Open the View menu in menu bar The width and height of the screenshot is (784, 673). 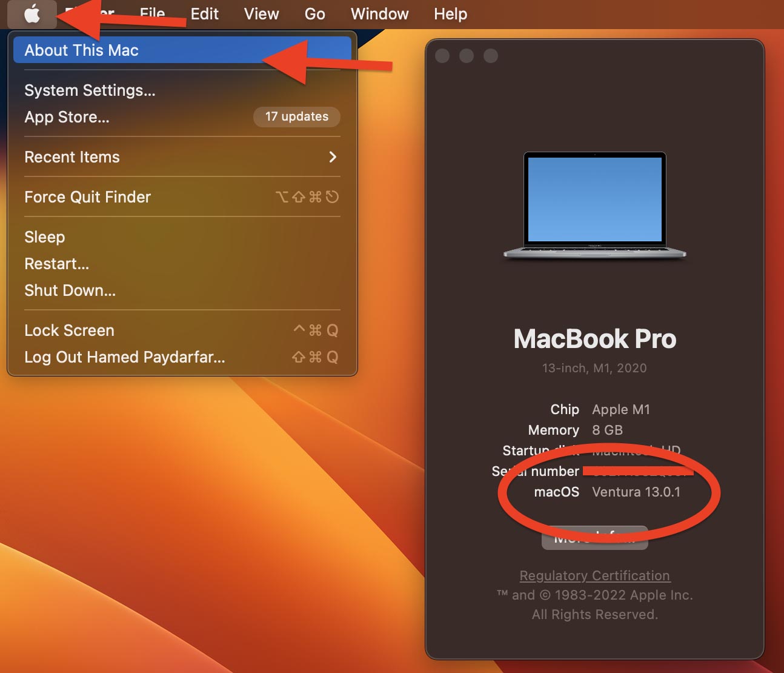261,13
